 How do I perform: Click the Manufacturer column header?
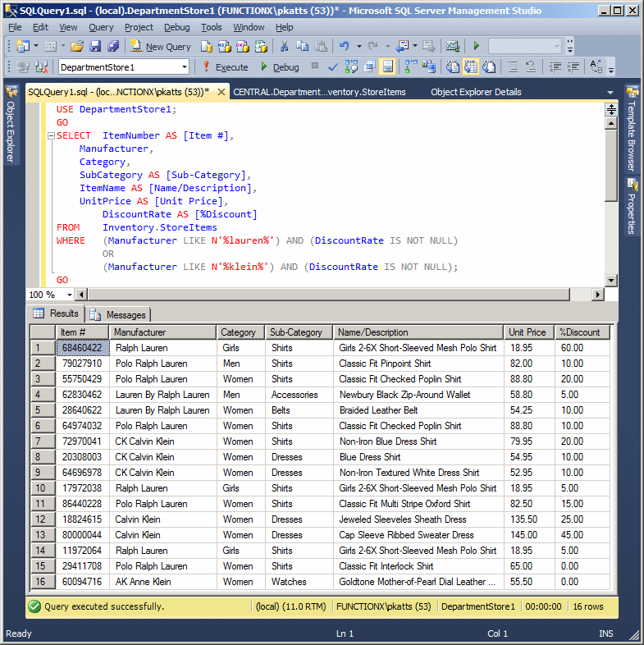(162, 332)
